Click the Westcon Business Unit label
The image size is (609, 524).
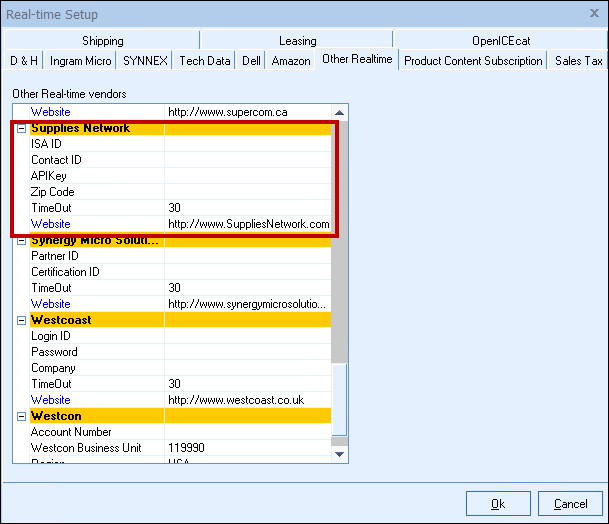[x=86, y=448]
